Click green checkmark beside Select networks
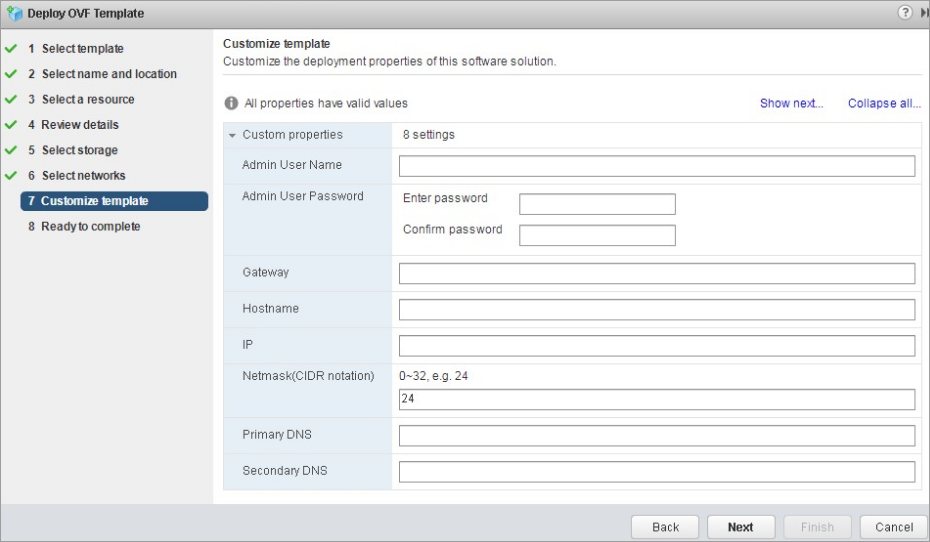 point(11,176)
